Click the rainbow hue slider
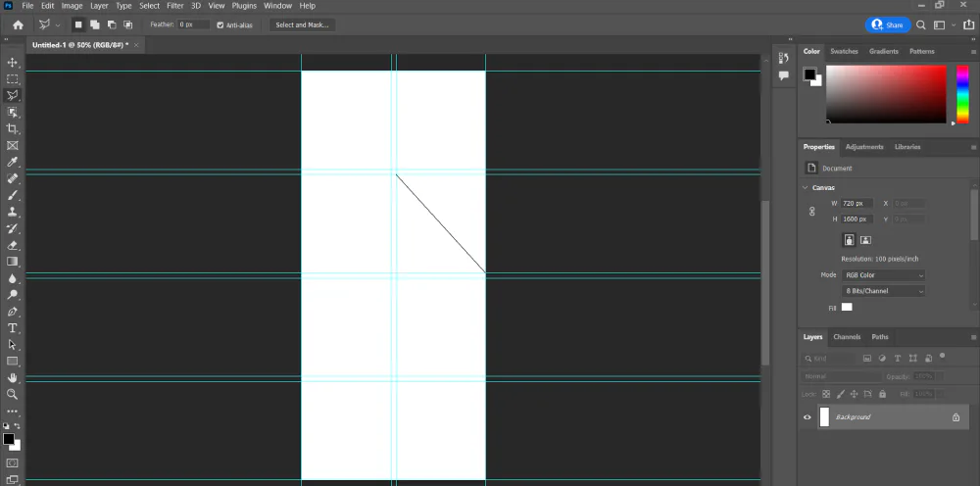Screen dimensions: 980x486 (961, 94)
